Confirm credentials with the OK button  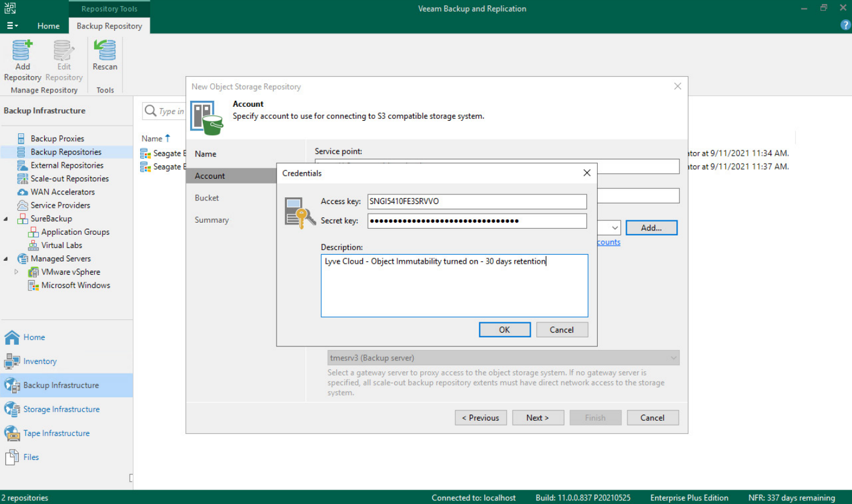point(504,330)
